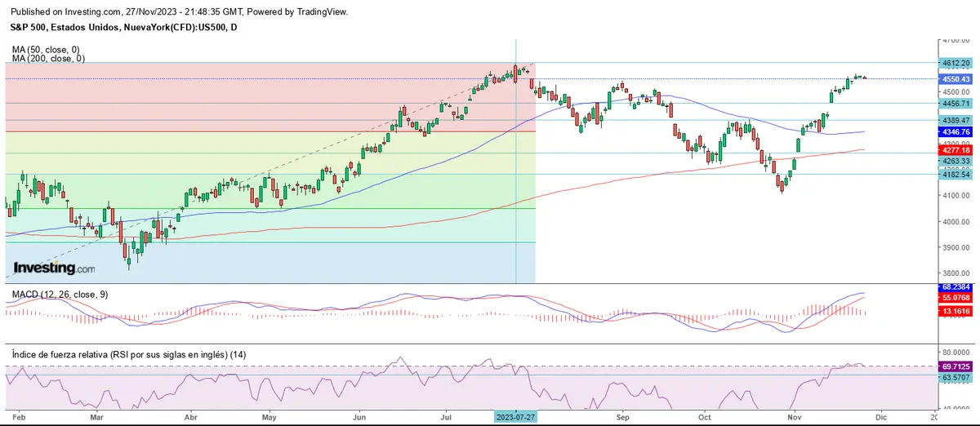Click the Published on Investing.com header text
The image size is (980, 426).
point(176,12)
